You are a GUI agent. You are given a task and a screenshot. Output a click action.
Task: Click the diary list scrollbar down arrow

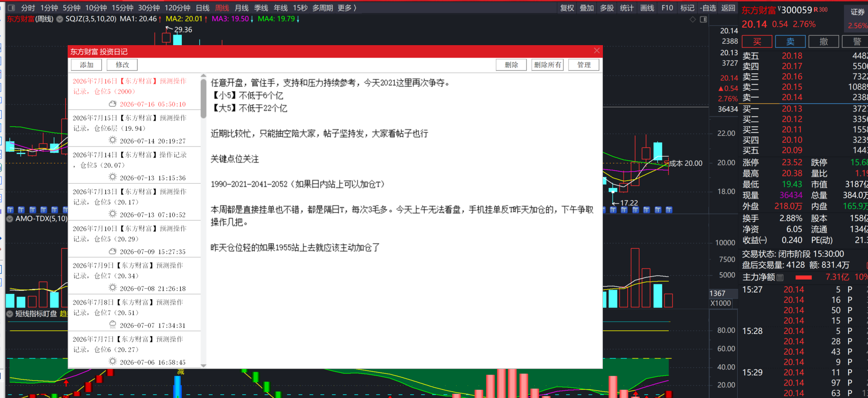click(x=203, y=365)
